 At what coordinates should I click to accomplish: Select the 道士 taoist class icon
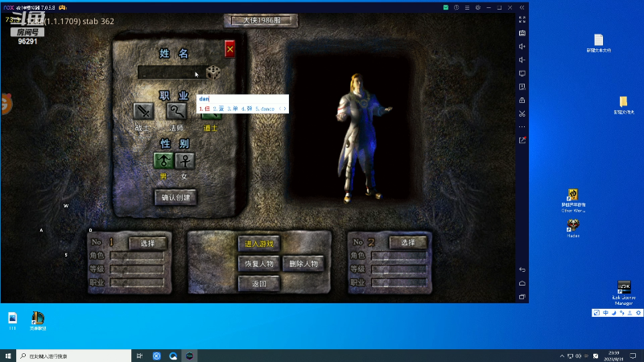pyautogui.click(x=211, y=115)
